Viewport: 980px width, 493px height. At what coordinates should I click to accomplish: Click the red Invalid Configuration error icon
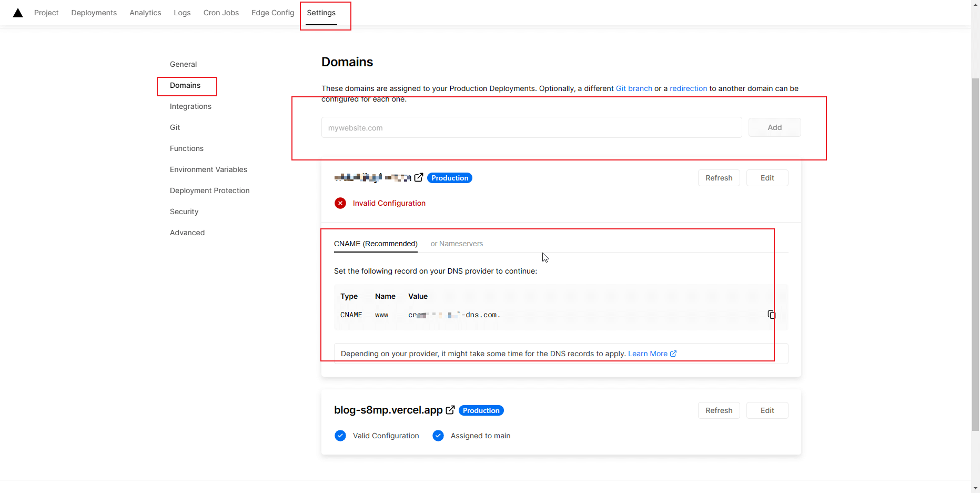(x=340, y=203)
